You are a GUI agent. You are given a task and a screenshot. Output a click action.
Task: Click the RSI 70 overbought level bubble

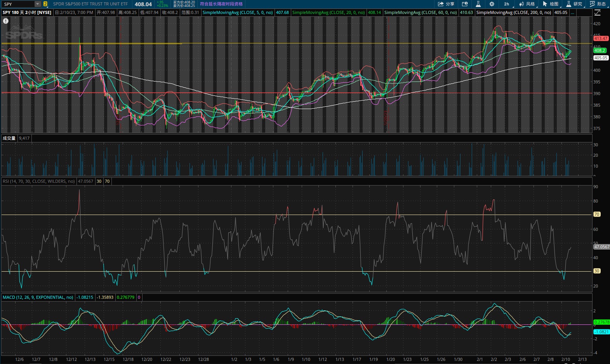click(x=597, y=214)
